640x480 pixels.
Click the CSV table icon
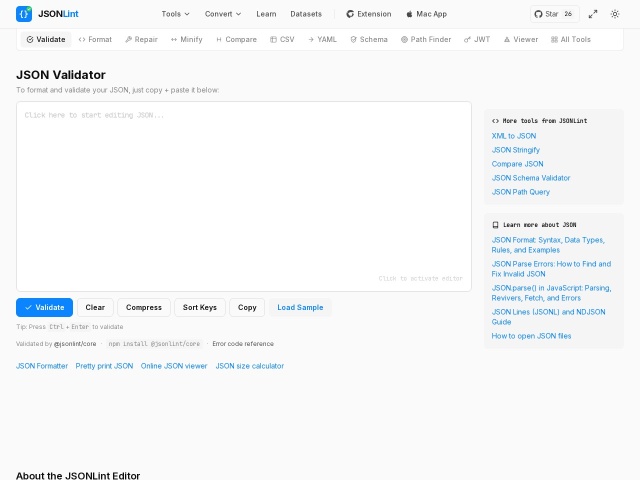tap(273, 40)
